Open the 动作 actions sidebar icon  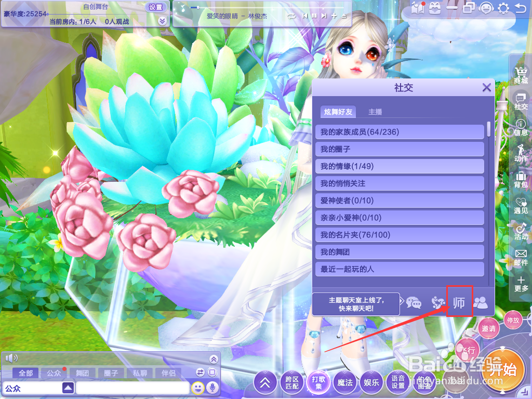pos(521,153)
